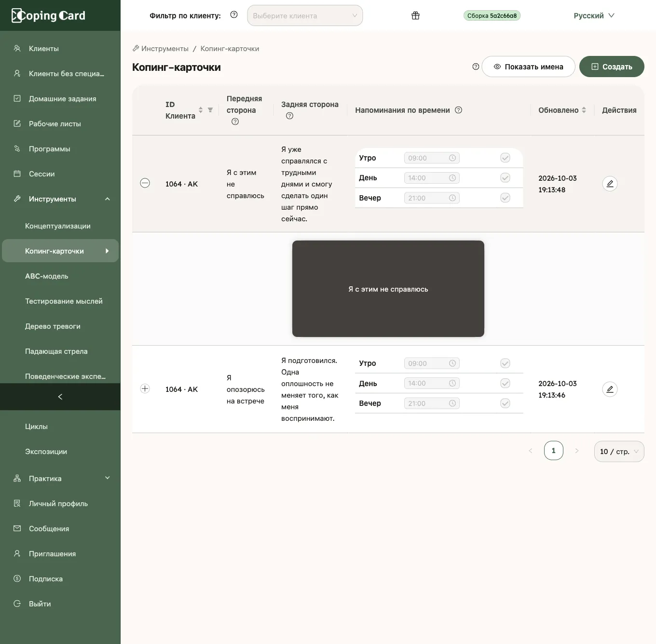Toggle Evening reminder check in first row

505,198
